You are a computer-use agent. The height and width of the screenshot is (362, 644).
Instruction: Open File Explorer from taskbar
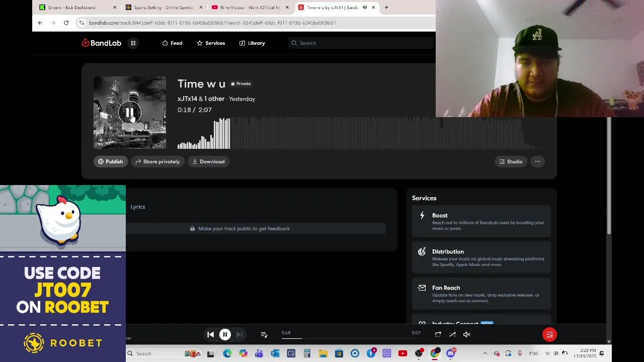point(323,353)
